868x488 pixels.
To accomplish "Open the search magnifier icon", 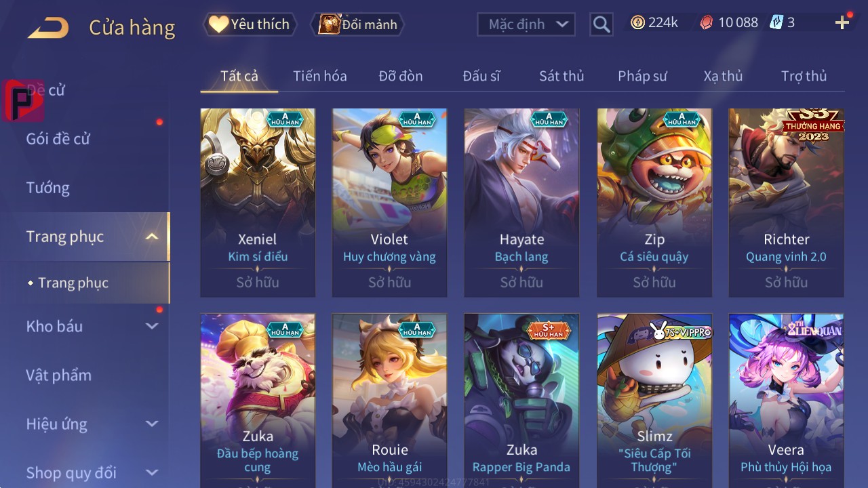I will pyautogui.click(x=601, y=24).
